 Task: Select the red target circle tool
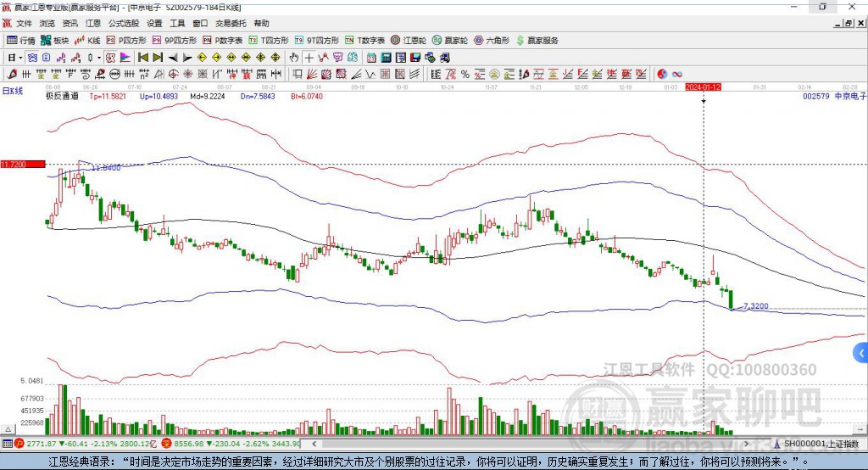coord(173,75)
